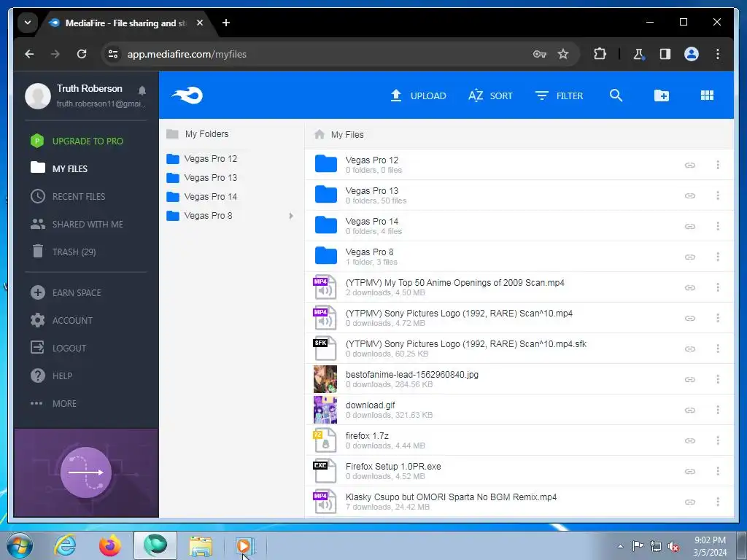
Task: Open saved passwords key icon in address bar
Action: coord(539,54)
